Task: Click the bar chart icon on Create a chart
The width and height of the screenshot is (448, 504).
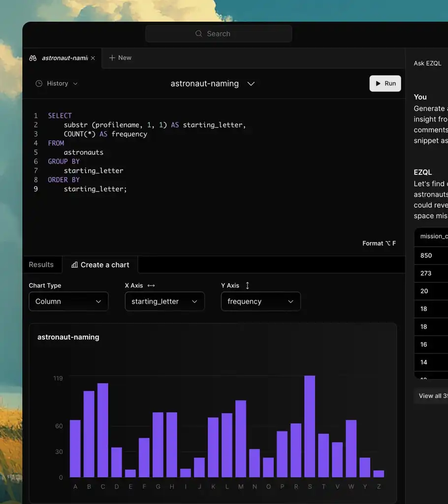Action: (x=74, y=264)
